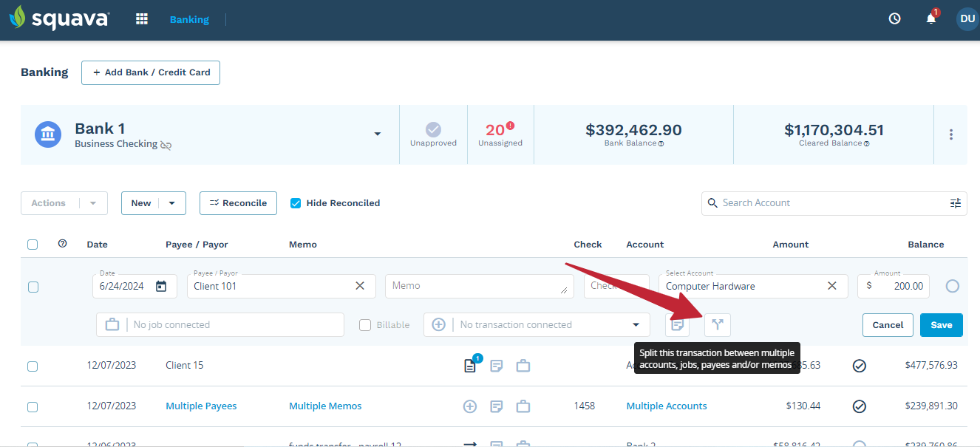Click the Squava logo
980x447 pixels.
click(x=59, y=18)
